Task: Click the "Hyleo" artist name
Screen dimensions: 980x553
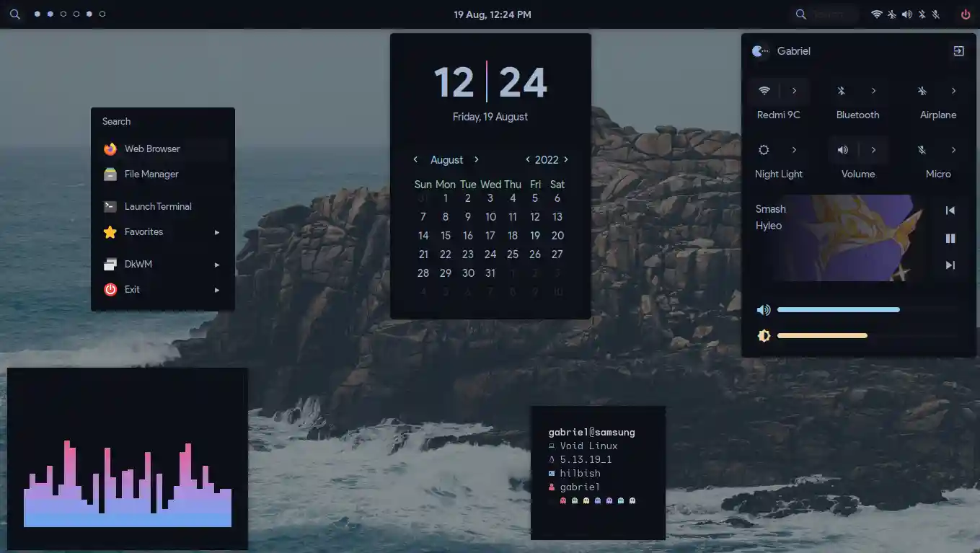Action: [x=769, y=226]
